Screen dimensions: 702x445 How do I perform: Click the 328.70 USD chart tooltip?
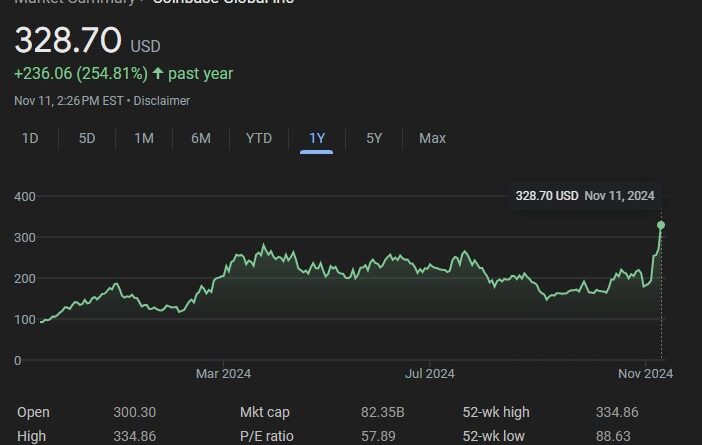(585, 196)
